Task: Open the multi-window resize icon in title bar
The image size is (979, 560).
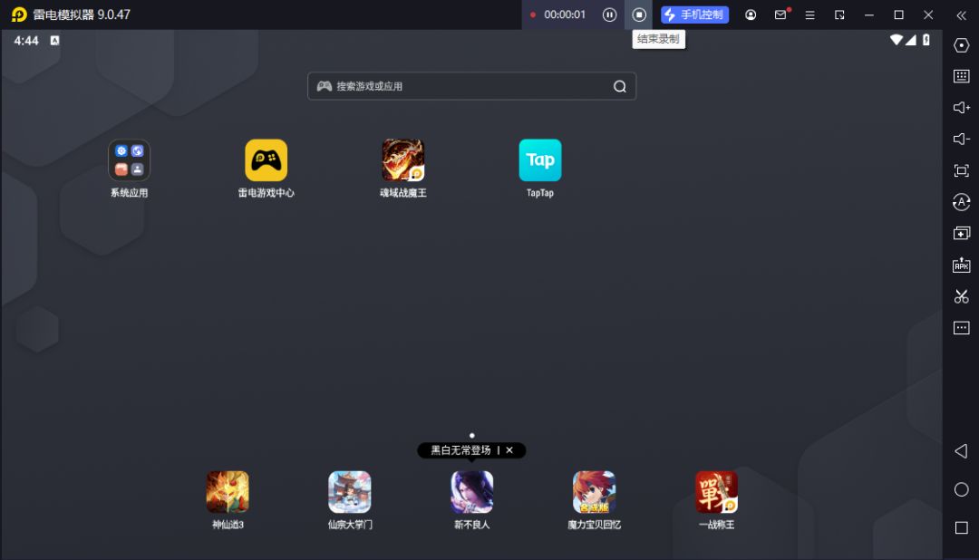Action: pyautogui.click(x=839, y=15)
